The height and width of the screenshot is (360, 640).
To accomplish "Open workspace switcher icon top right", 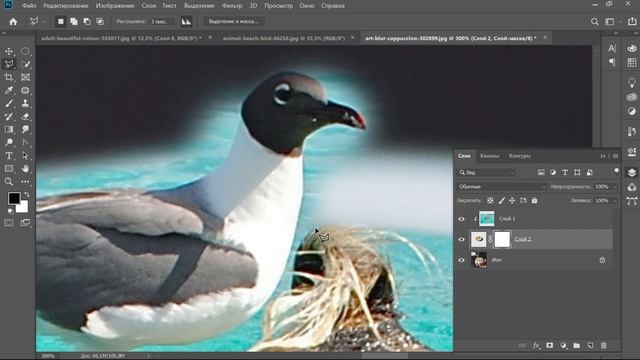I will pyautogui.click(x=610, y=22).
